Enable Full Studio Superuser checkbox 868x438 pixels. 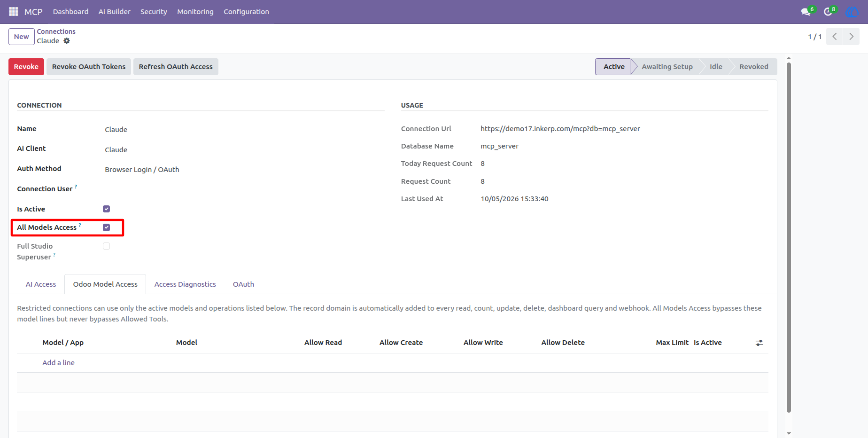(x=107, y=246)
